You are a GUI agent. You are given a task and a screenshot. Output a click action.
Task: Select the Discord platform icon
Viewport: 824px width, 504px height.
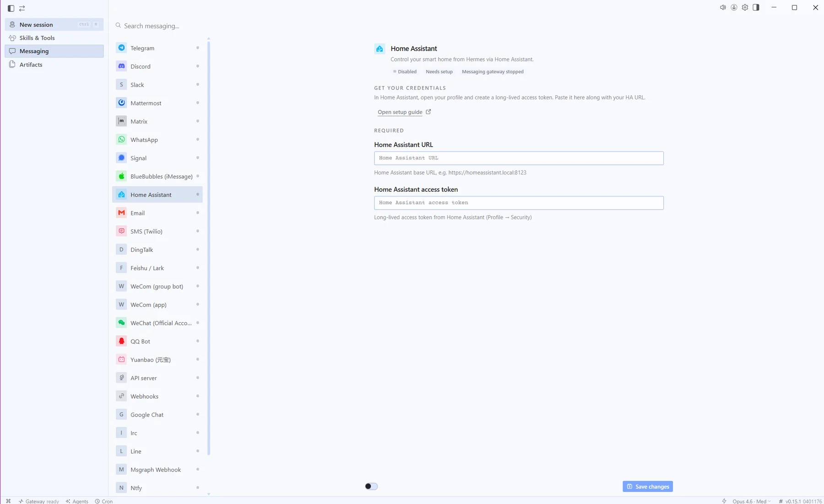tap(121, 66)
